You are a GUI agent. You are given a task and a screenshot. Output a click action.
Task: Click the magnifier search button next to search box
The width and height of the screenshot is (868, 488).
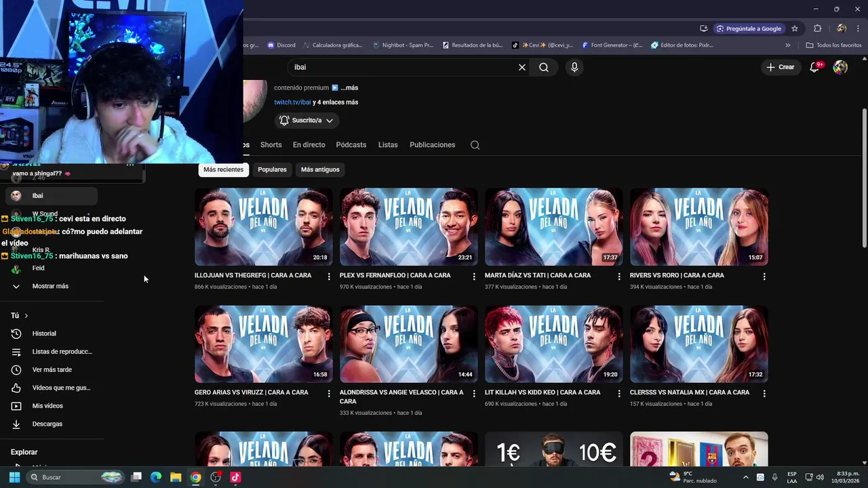544,67
